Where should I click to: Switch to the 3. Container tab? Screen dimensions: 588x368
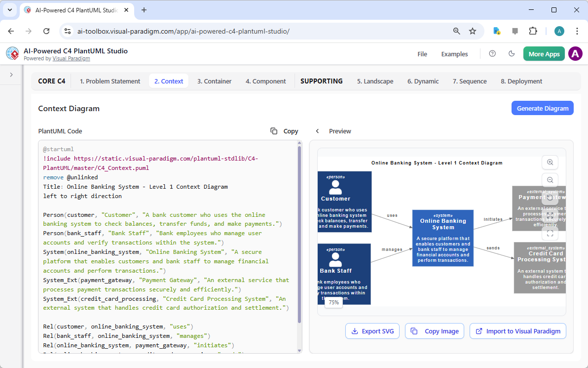pyautogui.click(x=214, y=81)
